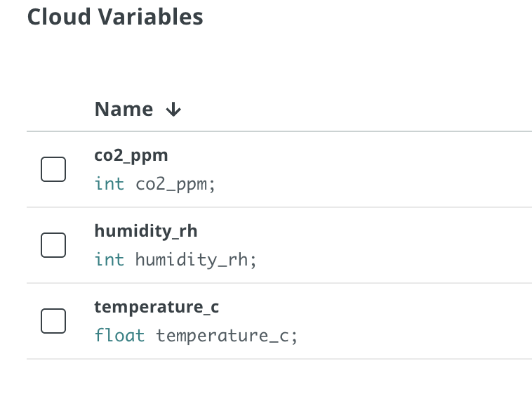Open the humidity_rh variable name

(x=146, y=230)
